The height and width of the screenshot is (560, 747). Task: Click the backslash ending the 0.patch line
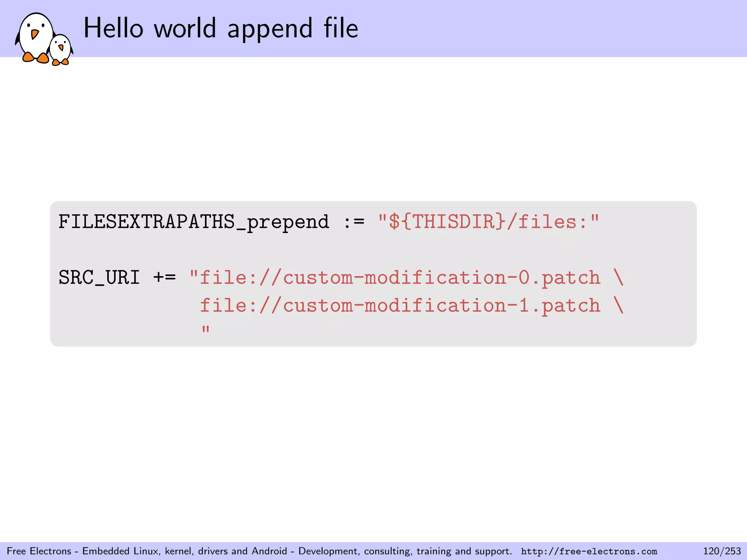[x=618, y=278]
